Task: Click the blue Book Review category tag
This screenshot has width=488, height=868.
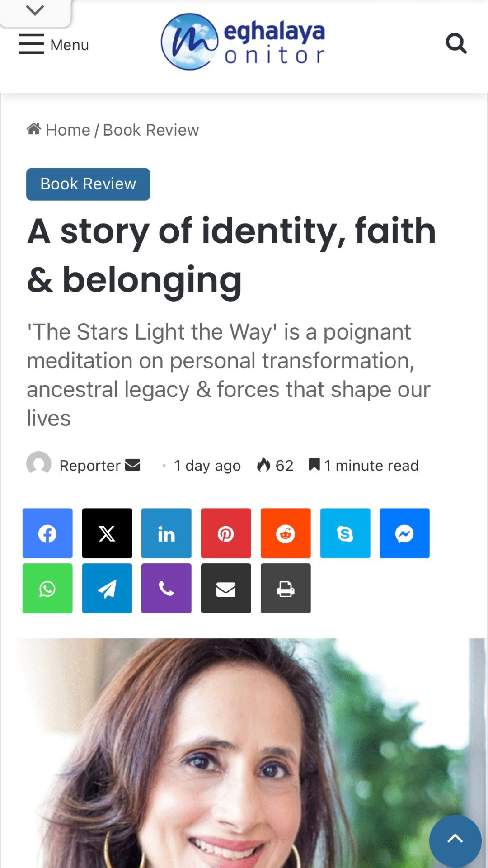Action: (88, 184)
